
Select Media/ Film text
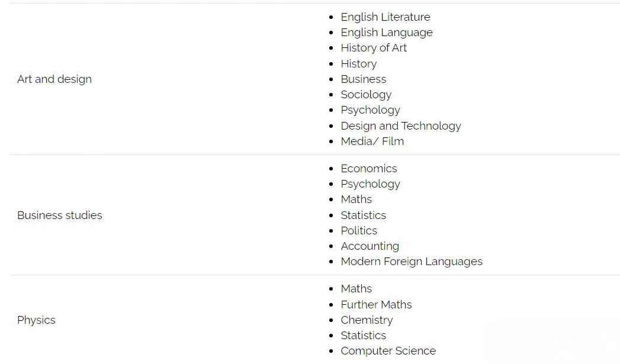coord(372,141)
